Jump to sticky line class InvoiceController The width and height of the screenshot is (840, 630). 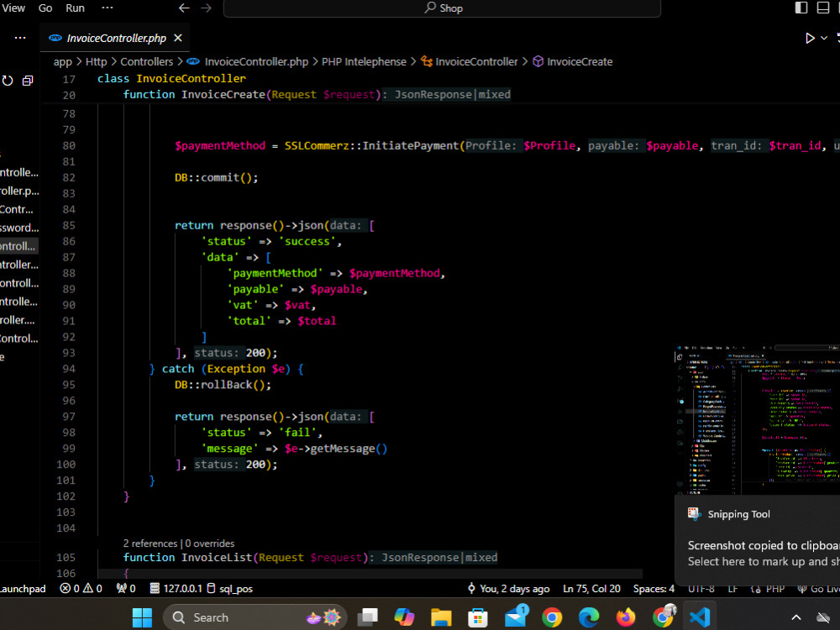171,79
